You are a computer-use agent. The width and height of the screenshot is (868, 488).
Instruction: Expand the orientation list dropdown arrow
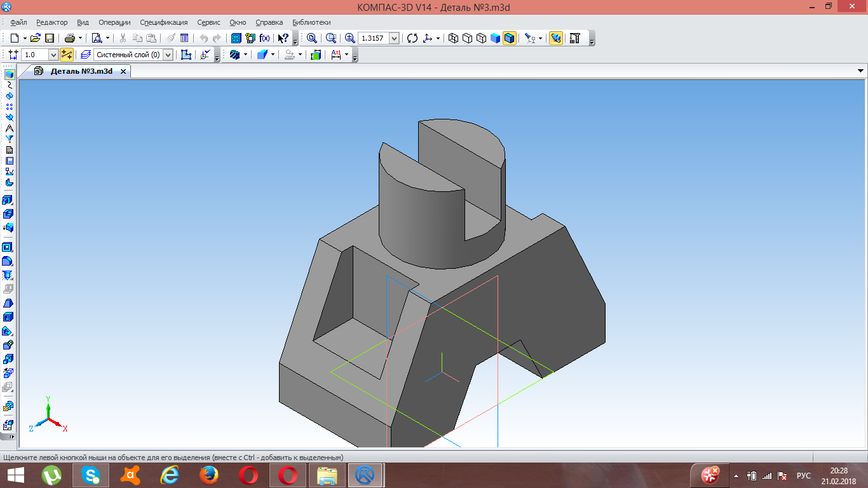pyautogui.click(x=438, y=38)
